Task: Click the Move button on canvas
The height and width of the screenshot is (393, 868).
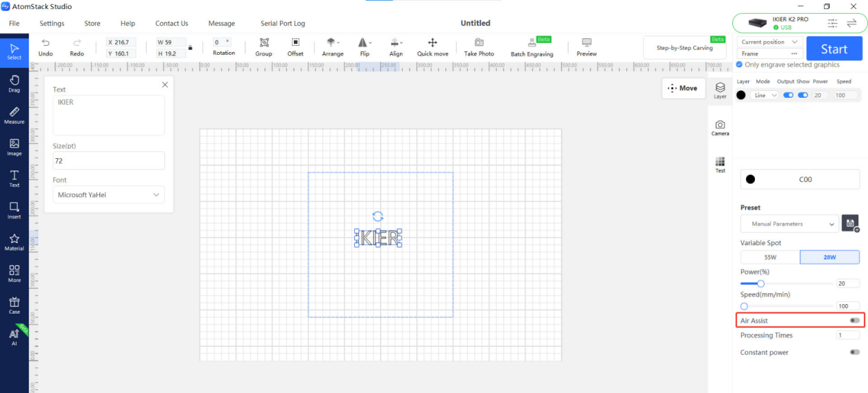Action: point(683,88)
